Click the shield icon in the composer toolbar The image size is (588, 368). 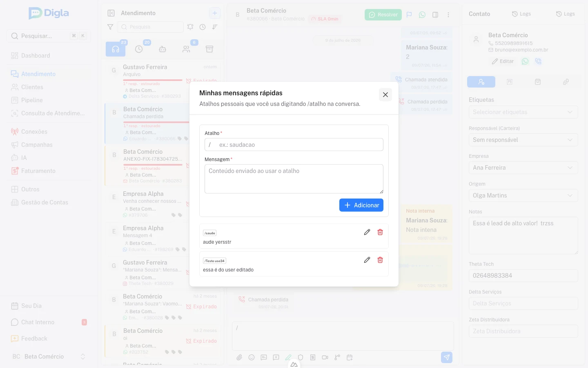tap(301, 357)
